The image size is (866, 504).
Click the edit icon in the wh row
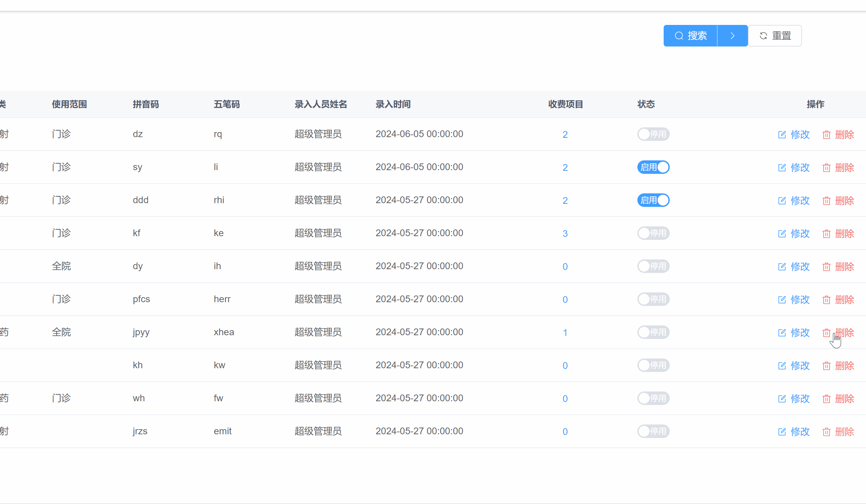coord(782,399)
